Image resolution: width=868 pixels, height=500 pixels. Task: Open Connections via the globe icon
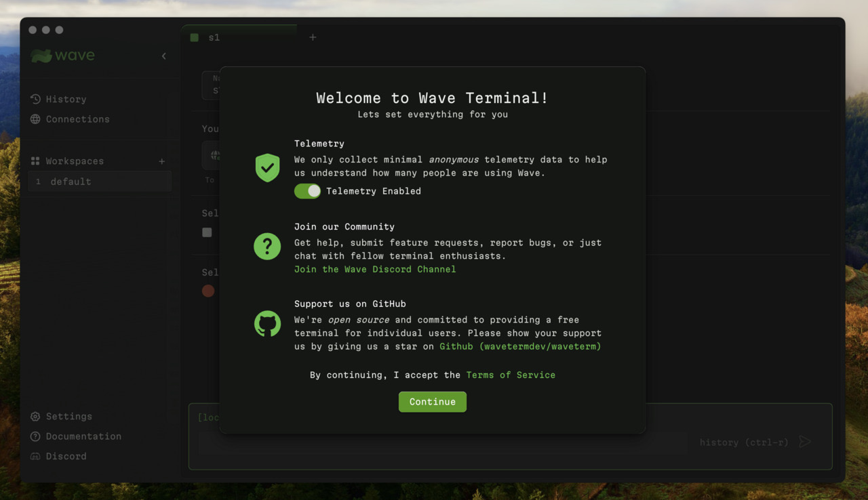tap(35, 119)
